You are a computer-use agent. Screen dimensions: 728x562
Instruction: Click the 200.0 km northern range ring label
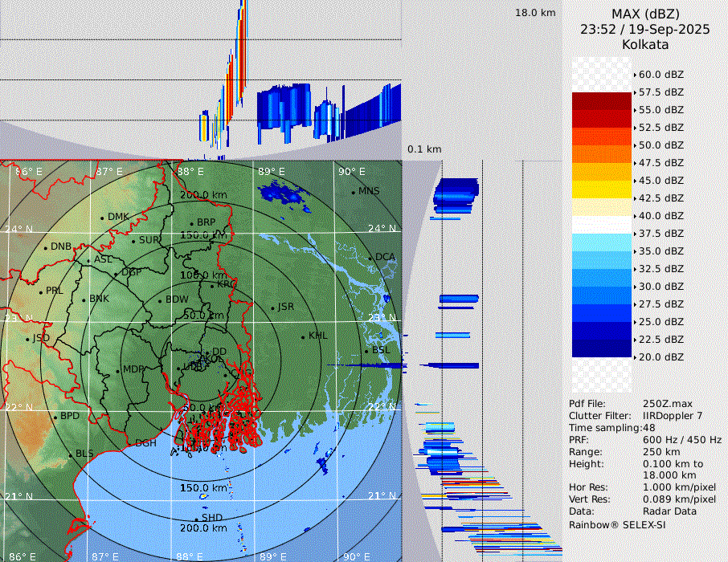point(203,195)
